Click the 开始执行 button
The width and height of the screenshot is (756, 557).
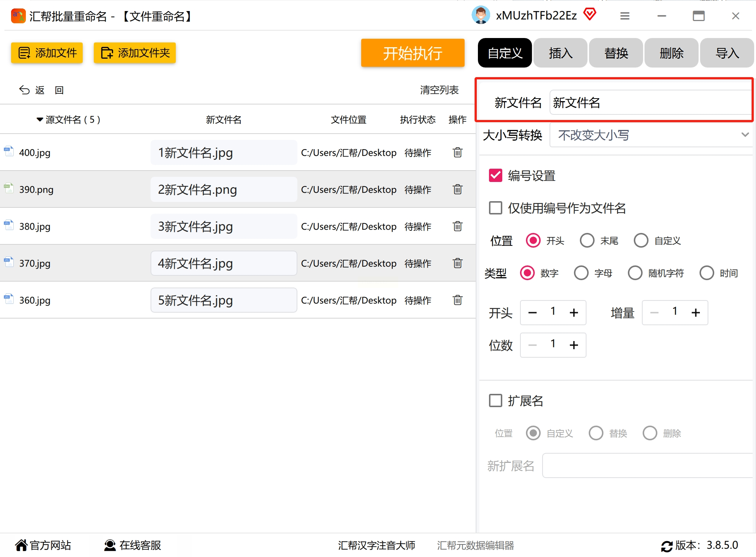pyautogui.click(x=413, y=53)
